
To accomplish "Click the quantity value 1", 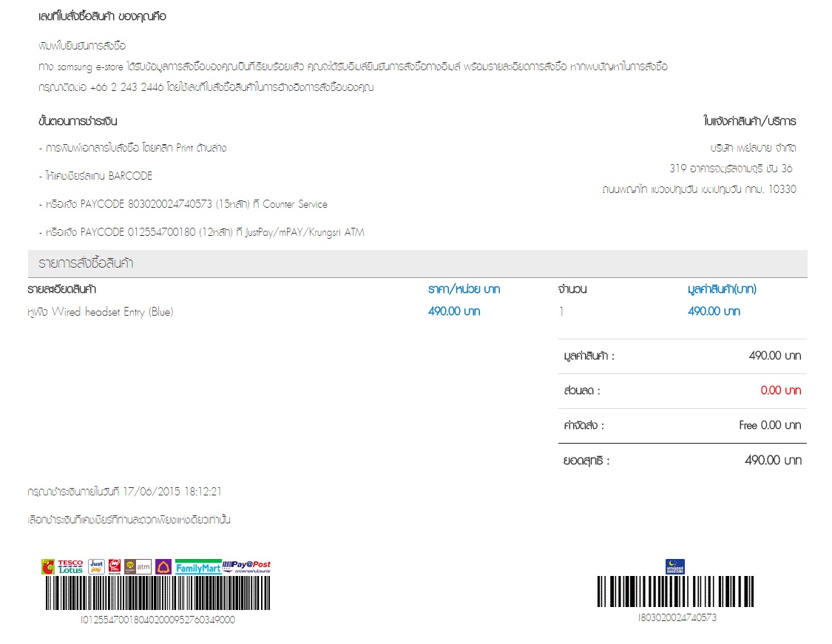I will (x=561, y=311).
